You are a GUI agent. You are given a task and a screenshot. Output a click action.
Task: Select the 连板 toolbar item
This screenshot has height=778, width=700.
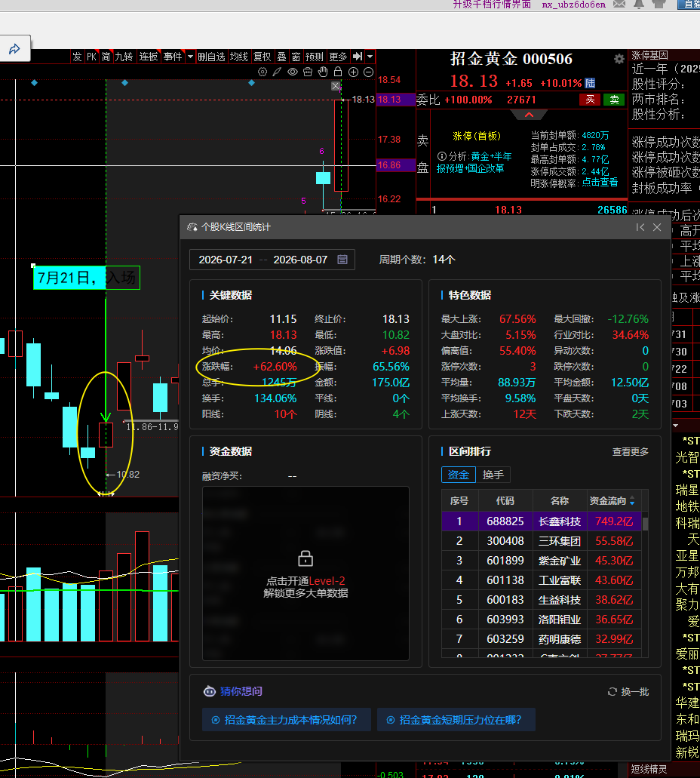coord(148,57)
